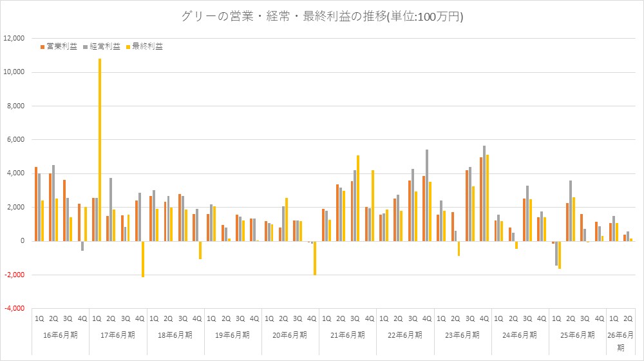Select the tallest yellow bar in 17年6月期 1Q

point(100,150)
